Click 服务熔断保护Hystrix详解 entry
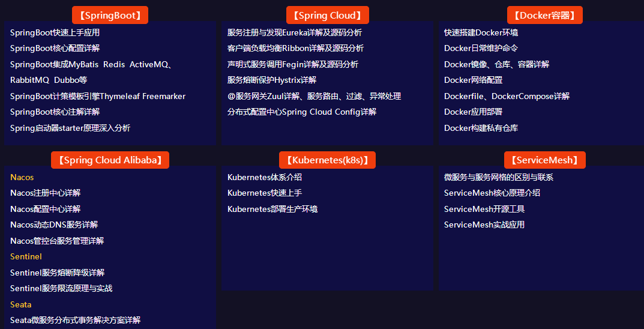Image resolution: width=644 pixels, height=329 pixels. click(271, 80)
